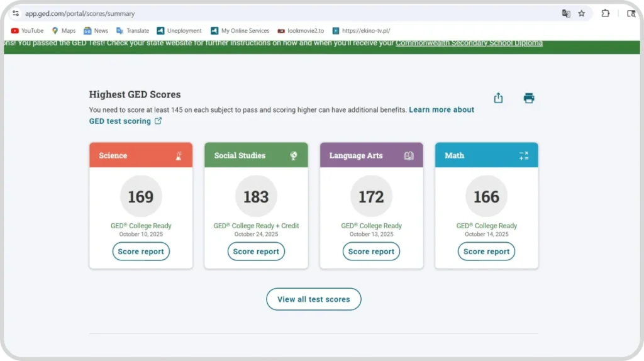The image size is (644, 361).
Task: Click the Highest GED Scores heading
Action: (x=135, y=94)
